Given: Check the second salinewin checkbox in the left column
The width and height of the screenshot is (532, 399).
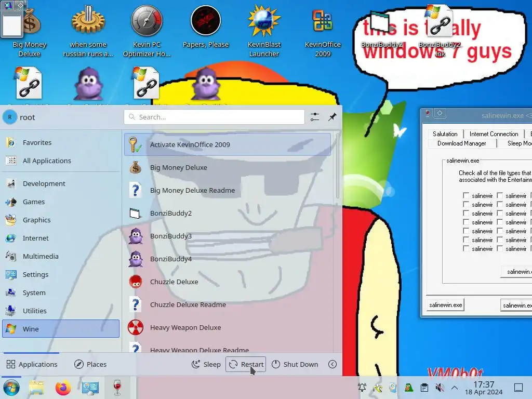Looking at the screenshot, I should point(466,205).
